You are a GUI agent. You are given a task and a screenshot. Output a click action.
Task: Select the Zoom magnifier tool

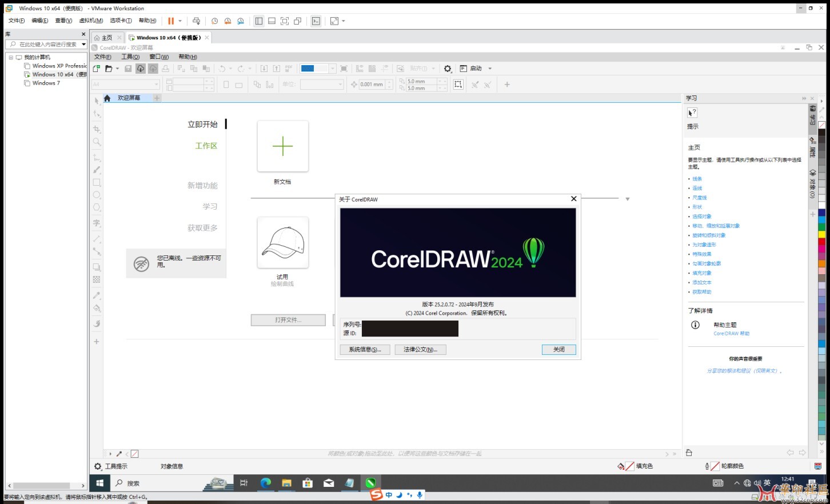coord(97,142)
